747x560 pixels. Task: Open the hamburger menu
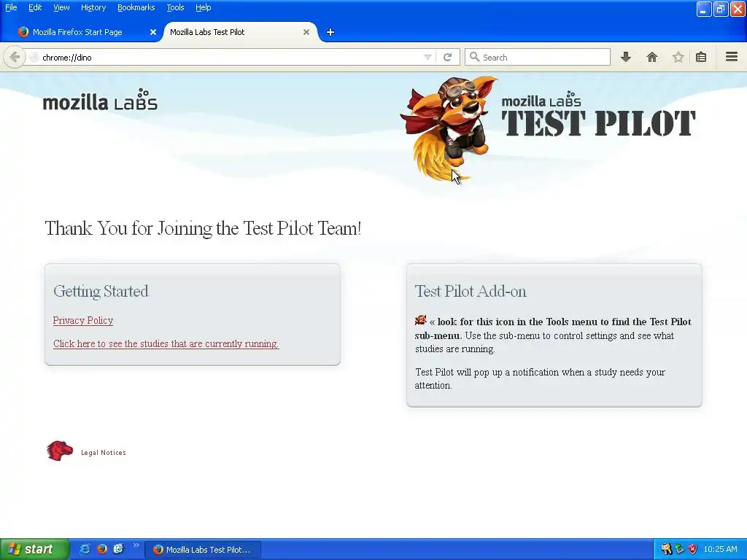click(x=732, y=57)
